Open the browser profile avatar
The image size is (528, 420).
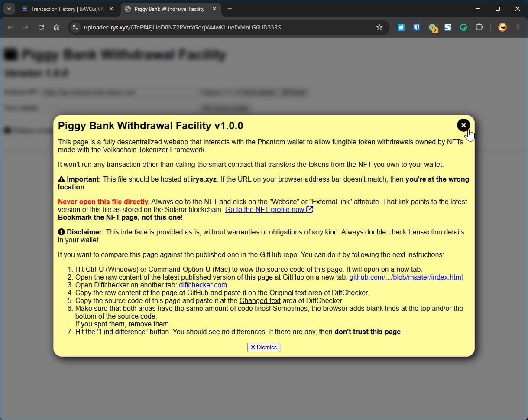(x=502, y=27)
